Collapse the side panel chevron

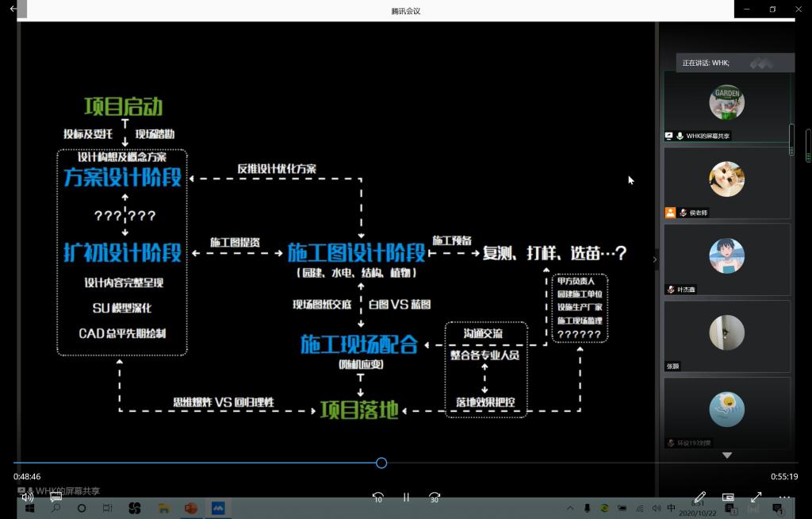[x=655, y=259]
